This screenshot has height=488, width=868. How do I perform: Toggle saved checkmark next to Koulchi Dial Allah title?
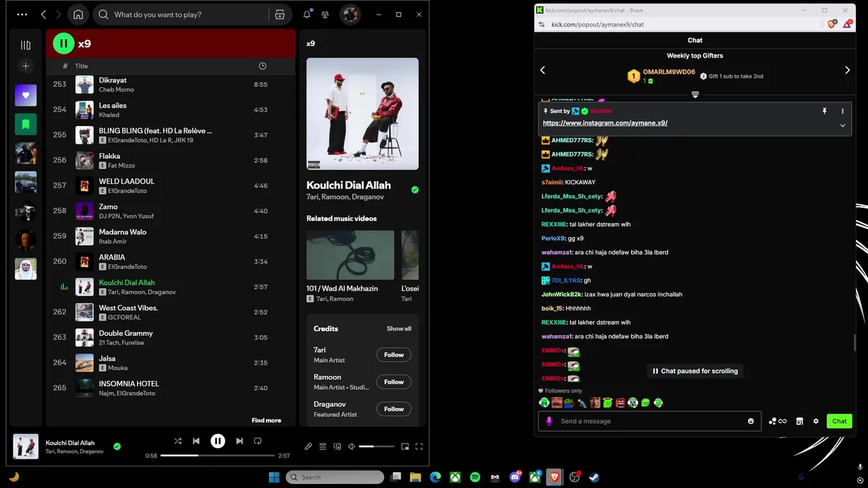click(x=415, y=190)
